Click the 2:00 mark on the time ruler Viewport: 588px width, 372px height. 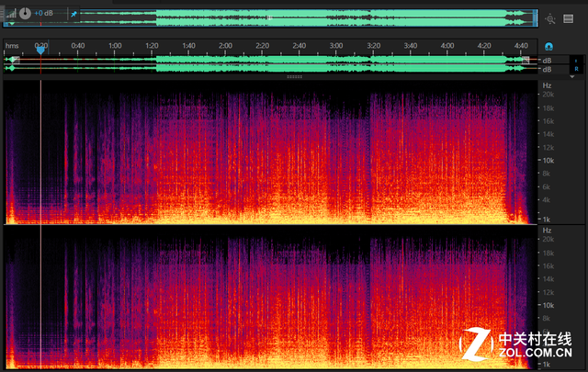click(225, 46)
